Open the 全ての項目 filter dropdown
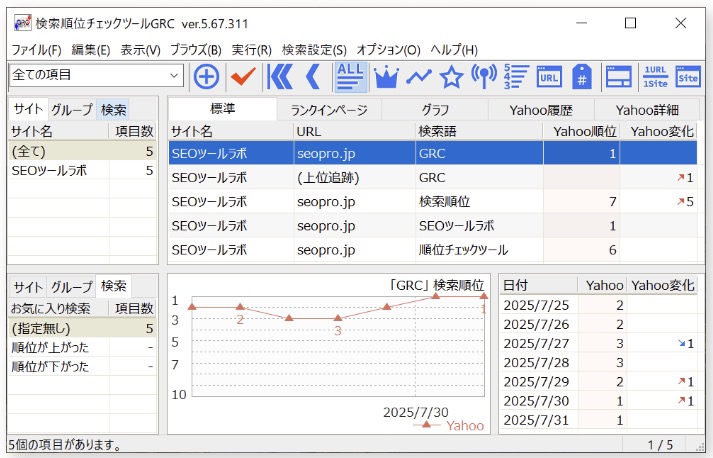The width and height of the screenshot is (713, 458). pyautogui.click(x=96, y=75)
